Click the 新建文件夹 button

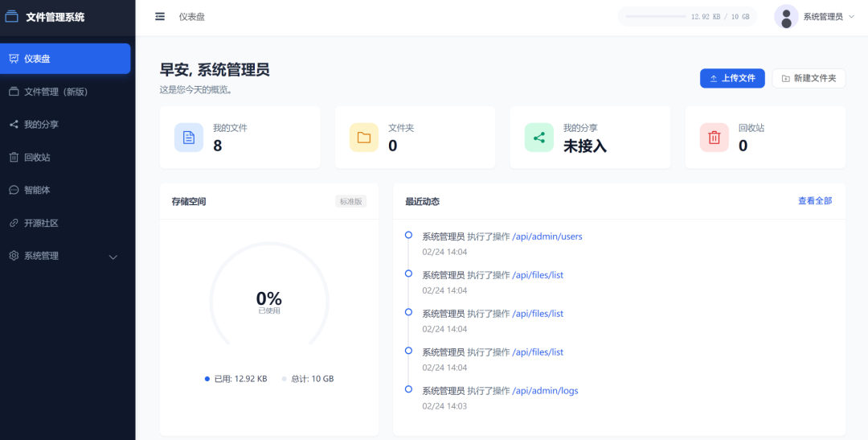coord(809,78)
